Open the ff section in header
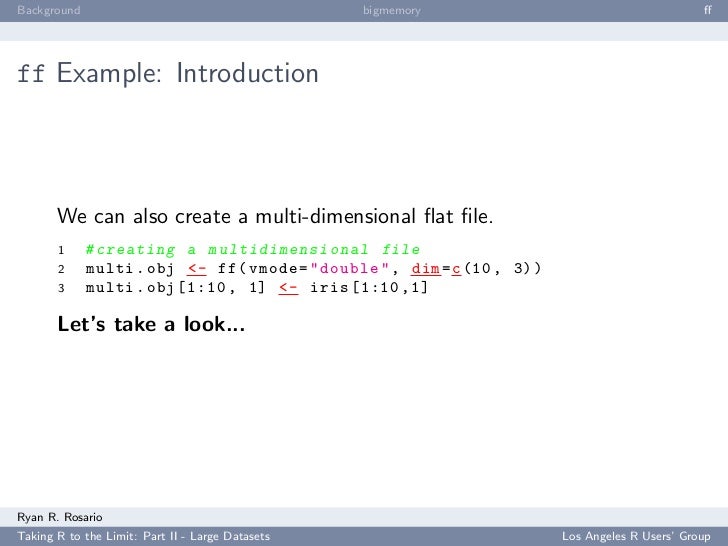The image size is (728, 546). [707, 10]
